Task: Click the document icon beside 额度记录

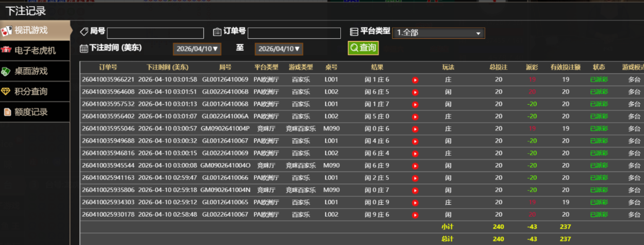Action: tap(7, 112)
